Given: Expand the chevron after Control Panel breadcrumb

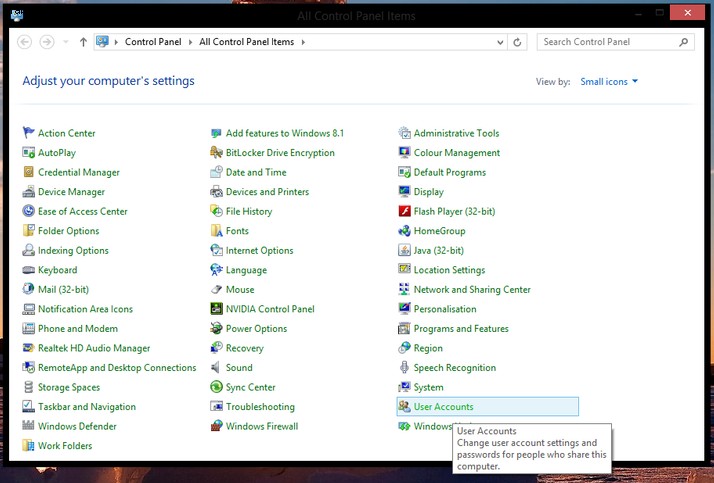Looking at the screenshot, I should coord(191,42).
